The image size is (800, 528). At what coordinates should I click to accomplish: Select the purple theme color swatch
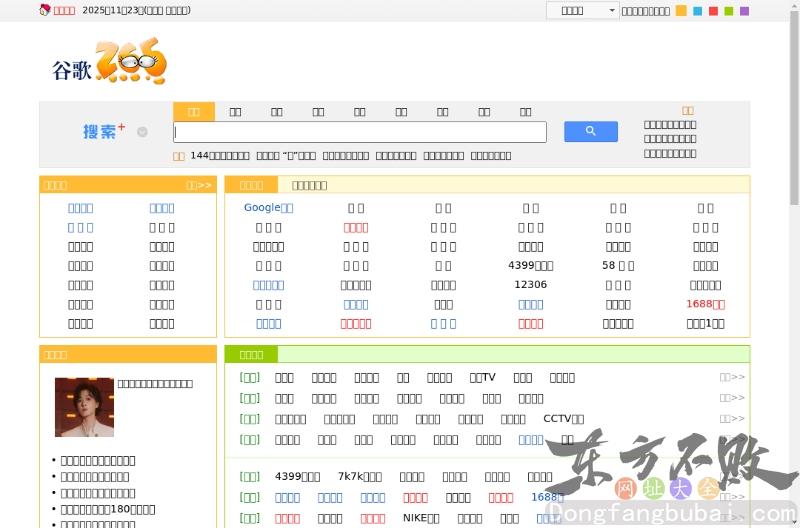[744, 11]
